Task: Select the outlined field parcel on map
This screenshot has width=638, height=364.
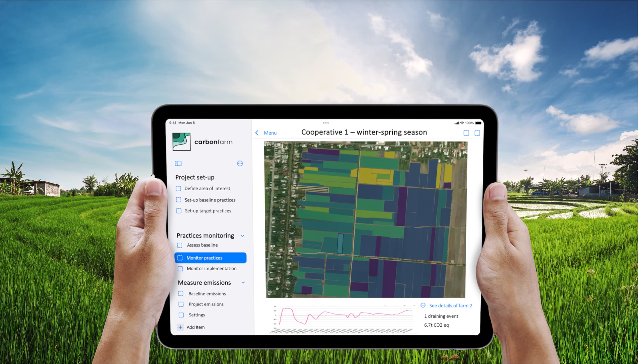Action: 340,243
